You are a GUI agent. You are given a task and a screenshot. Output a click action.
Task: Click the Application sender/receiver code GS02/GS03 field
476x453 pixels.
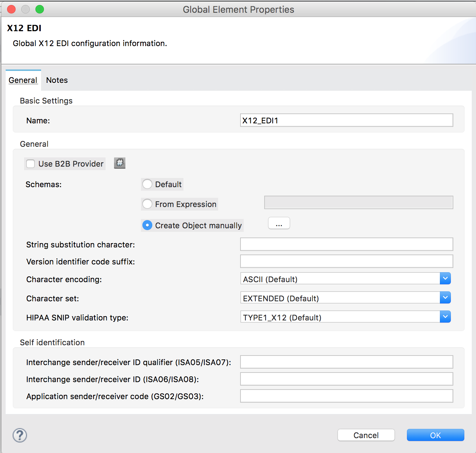coord(346,396)
